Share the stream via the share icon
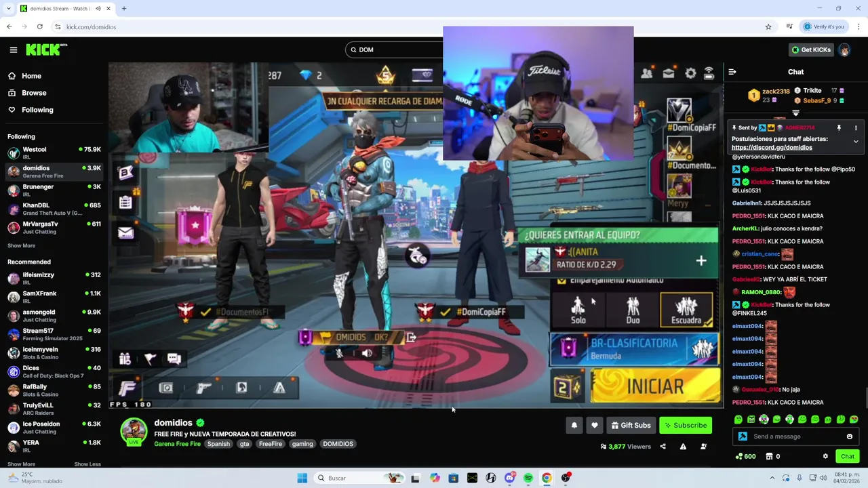The image size is (868, 488). [x=663, y=447]
